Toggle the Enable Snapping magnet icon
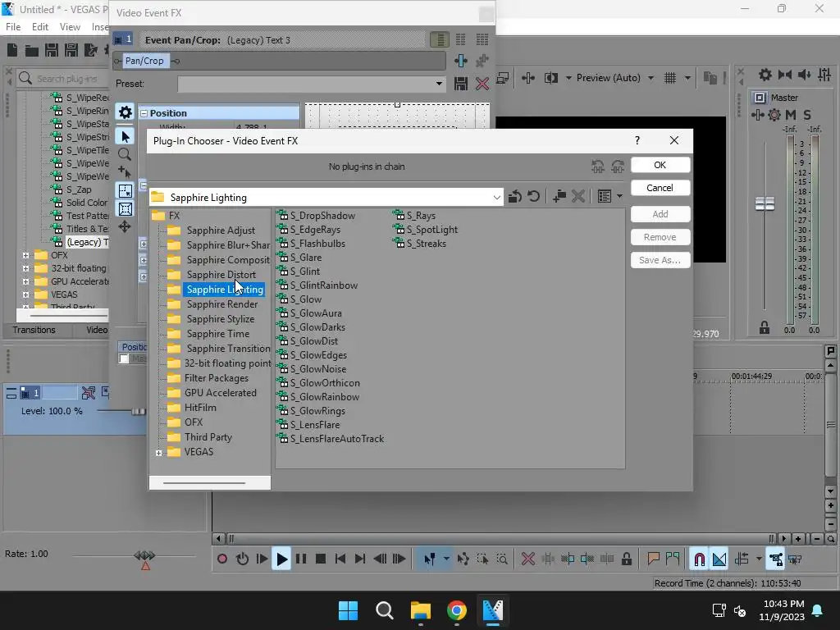Viewport: 840px width, 630px height. coord(700,559)
